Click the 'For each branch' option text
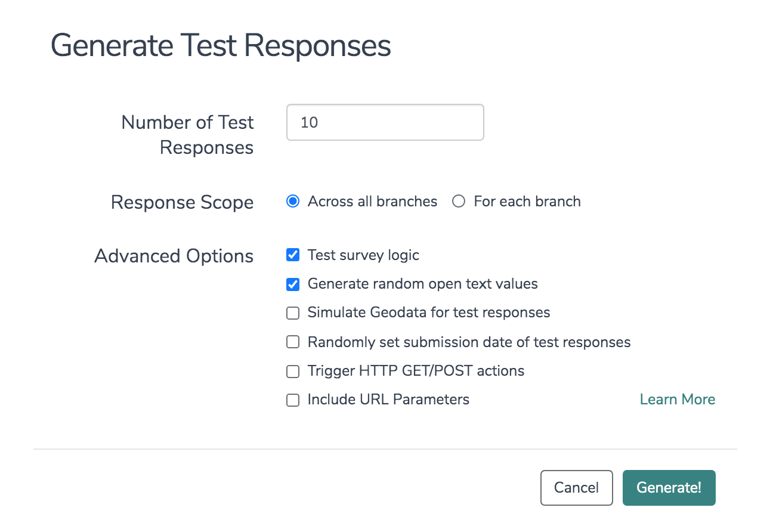 (x=527, y=202)
